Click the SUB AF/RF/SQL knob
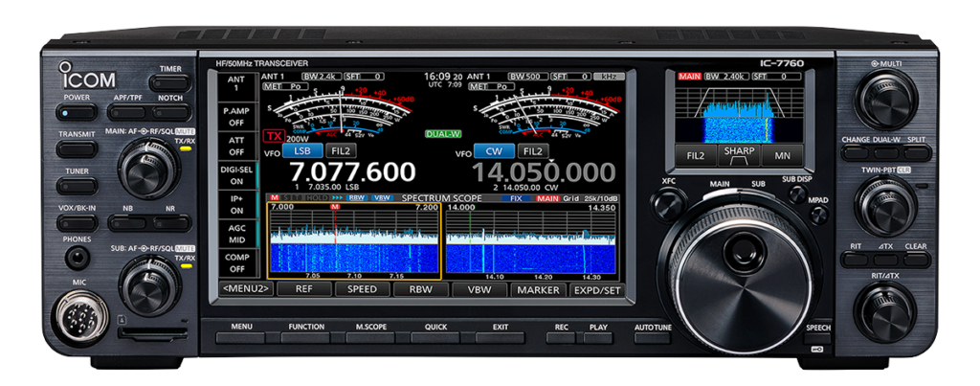This screenshot has width=980, height=386. pos(148,285)
